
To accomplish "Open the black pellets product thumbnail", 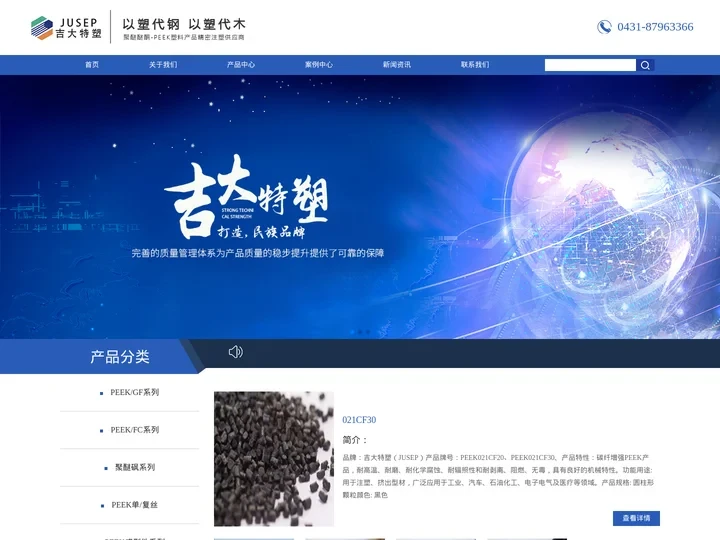I will point(274,459).
